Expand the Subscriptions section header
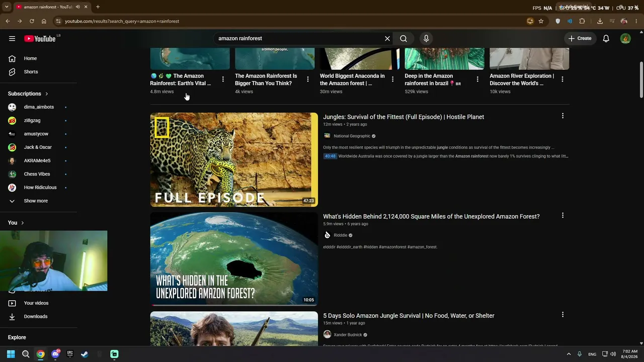Viewport: 644px width, 362px height. point(28,94)
